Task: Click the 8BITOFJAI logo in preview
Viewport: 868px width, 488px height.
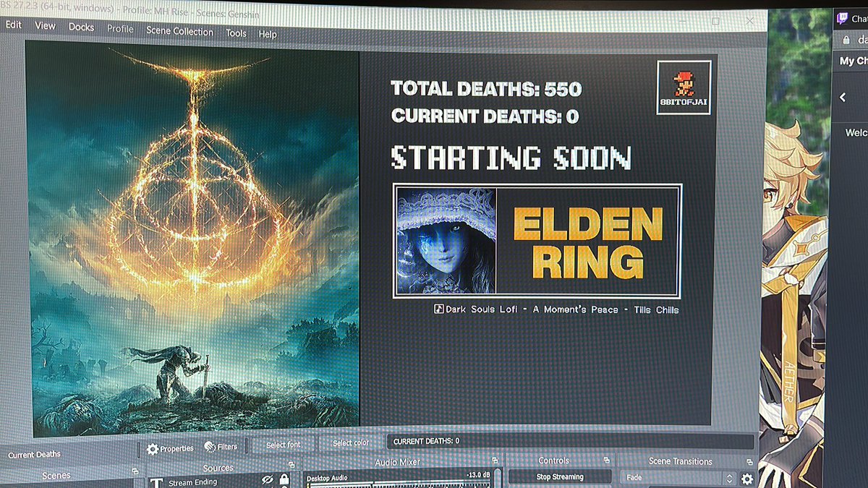Action: [x=684, y=87]
